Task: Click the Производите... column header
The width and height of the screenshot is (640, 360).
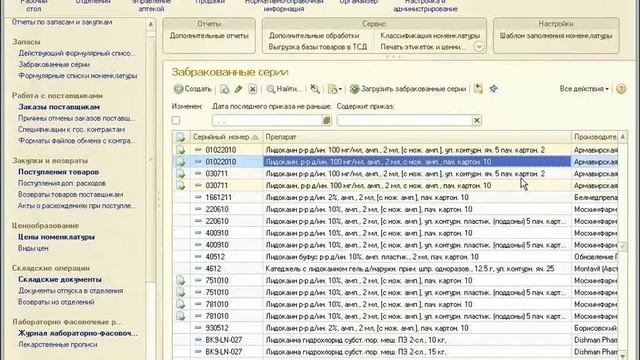Action: [595, 137]
